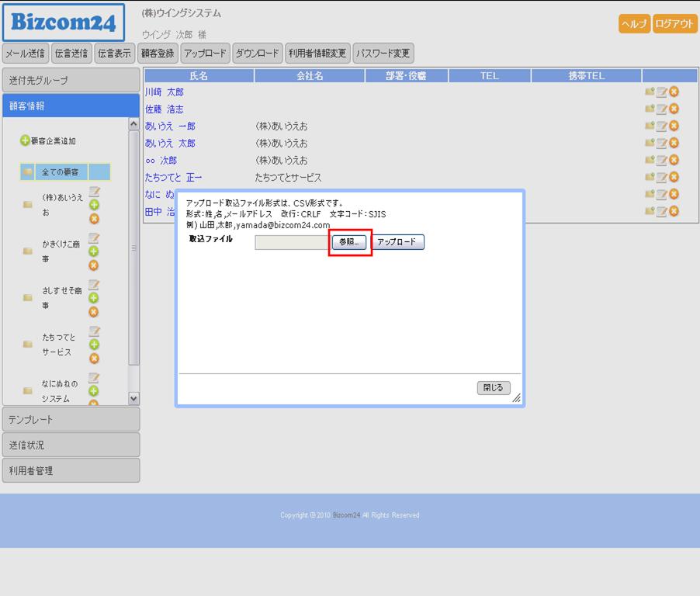Image resolution: width=700 pixels, height=596 pixels.
Task: Open the メール送信 menu tab
Action: [26, 54]
